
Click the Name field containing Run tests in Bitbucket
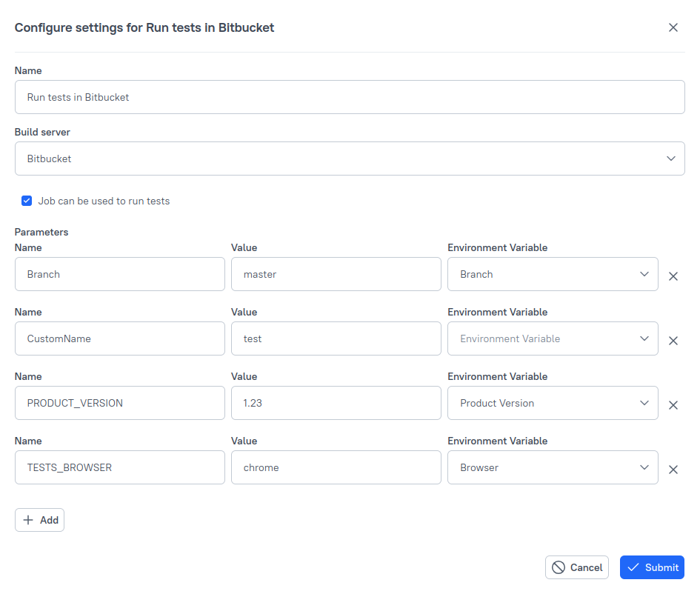click(x=350, y=97)
